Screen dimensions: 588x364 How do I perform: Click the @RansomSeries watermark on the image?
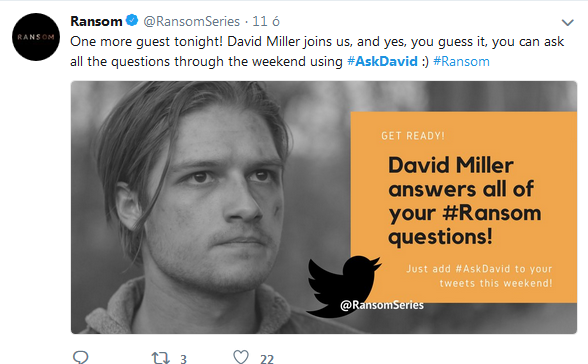[382, 305]
